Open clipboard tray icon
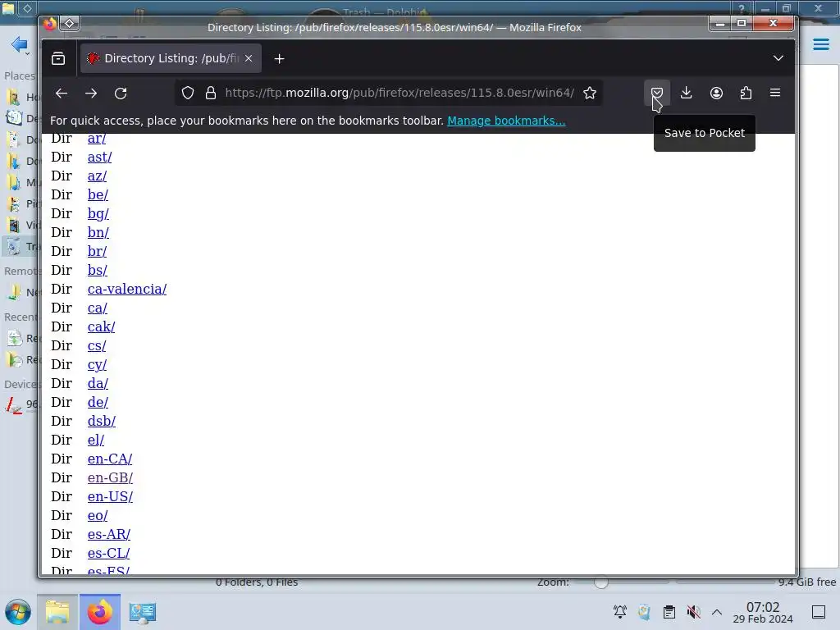 tap(669, 612)
